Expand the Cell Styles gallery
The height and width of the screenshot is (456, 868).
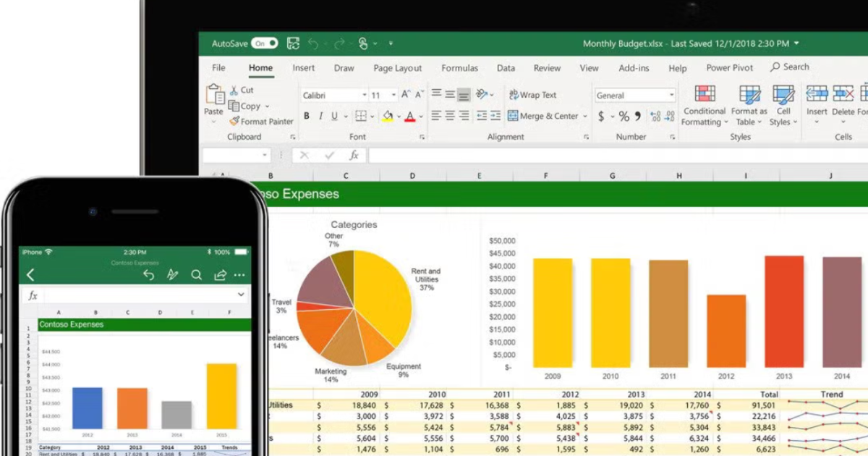[x=783, y=105]
